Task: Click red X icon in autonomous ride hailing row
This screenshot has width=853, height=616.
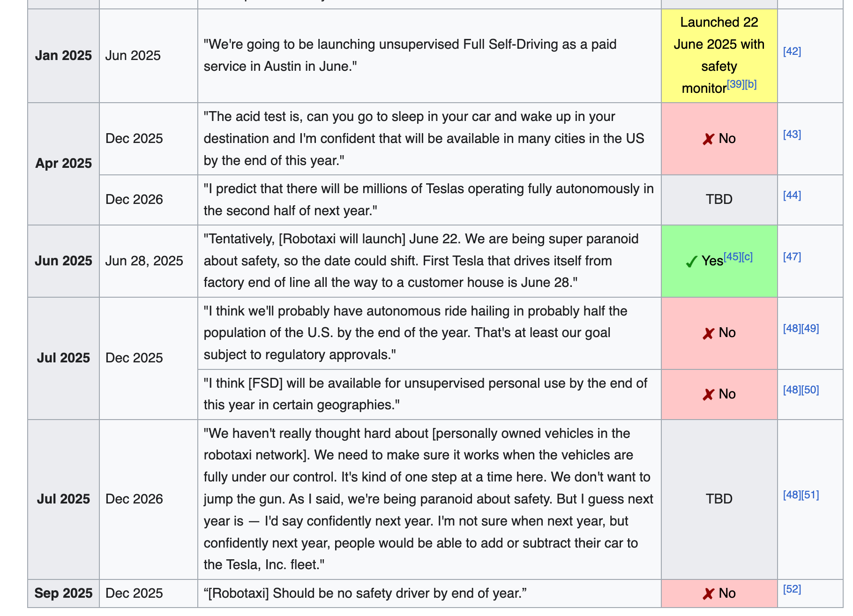Action: 708,333
